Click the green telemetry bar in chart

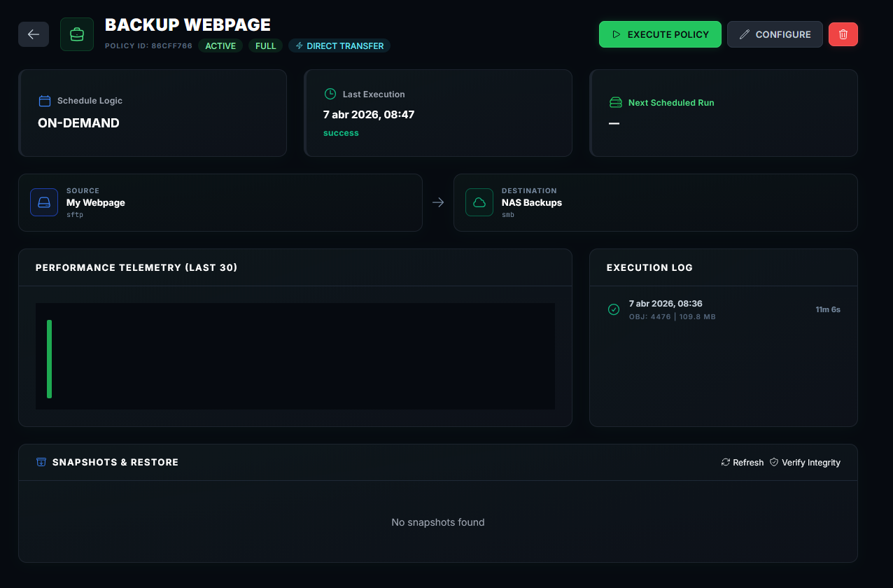49,359
